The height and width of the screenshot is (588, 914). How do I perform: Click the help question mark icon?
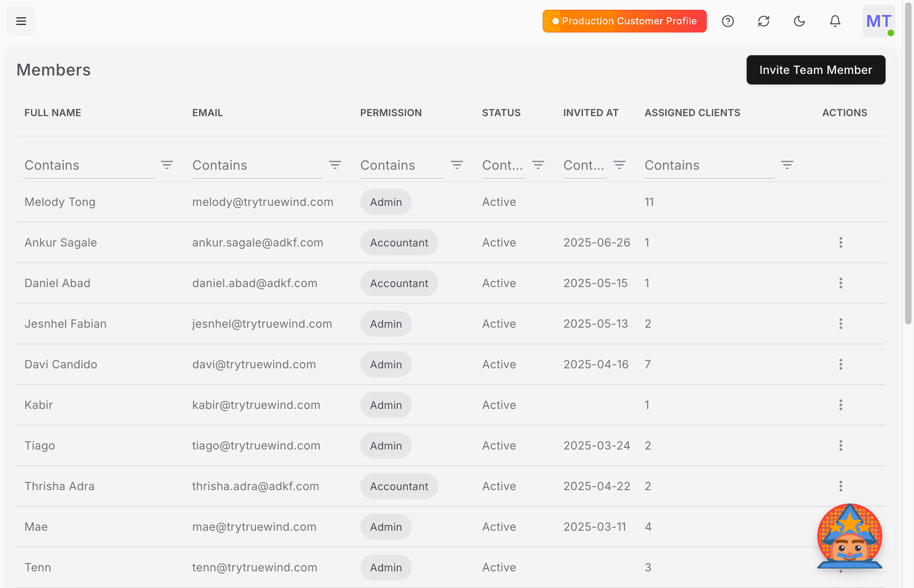[728, 21]
